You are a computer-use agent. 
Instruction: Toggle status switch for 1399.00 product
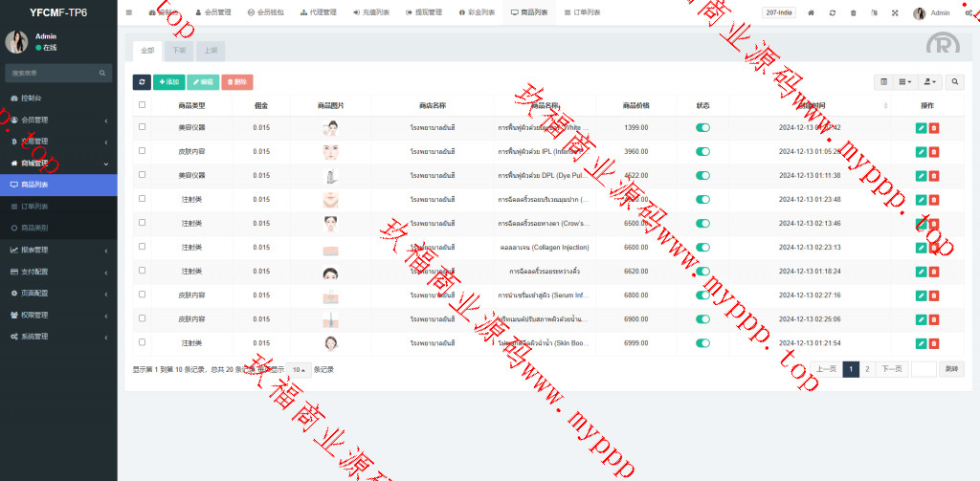pos(702,127)
